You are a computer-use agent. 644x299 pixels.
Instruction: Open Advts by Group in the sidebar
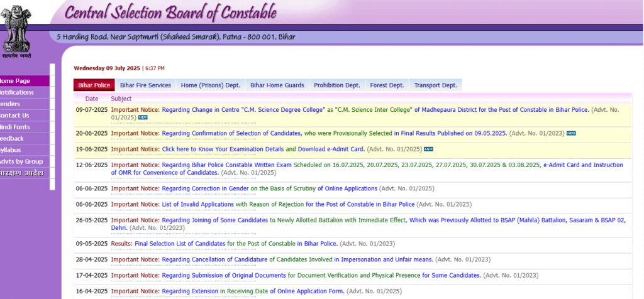pyautogui.click(x=25, y=161)
